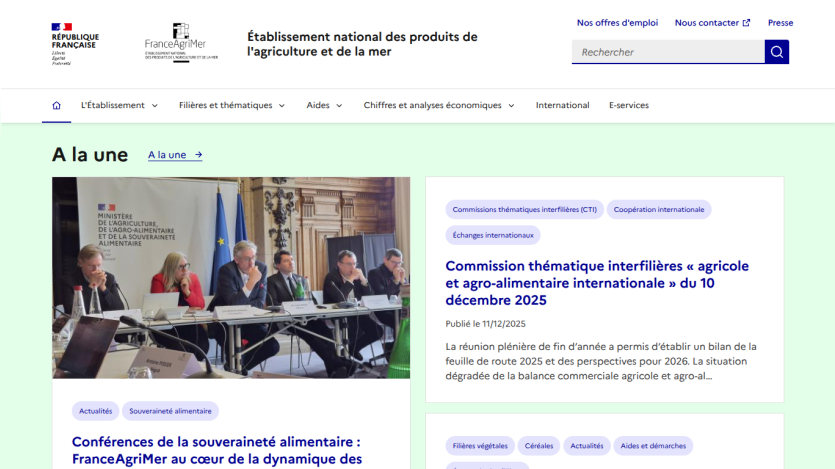Expand the Filières et thématiques menu
The width and height of the screenshot is (835, 469).
[232, 105]
